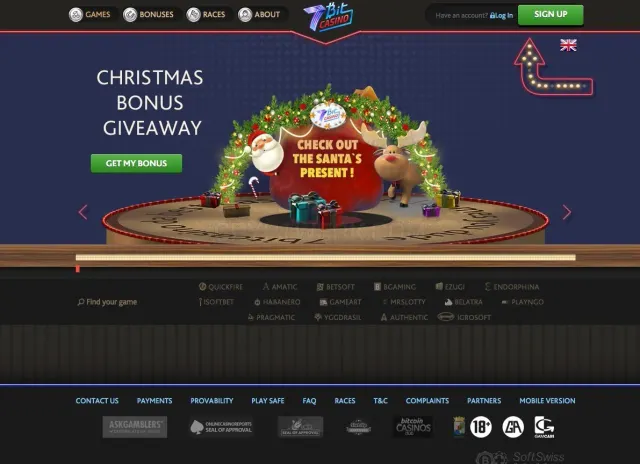640x464 pixels.
Task: Filter games by Amatic provider
Action: [x=280, y=287]
